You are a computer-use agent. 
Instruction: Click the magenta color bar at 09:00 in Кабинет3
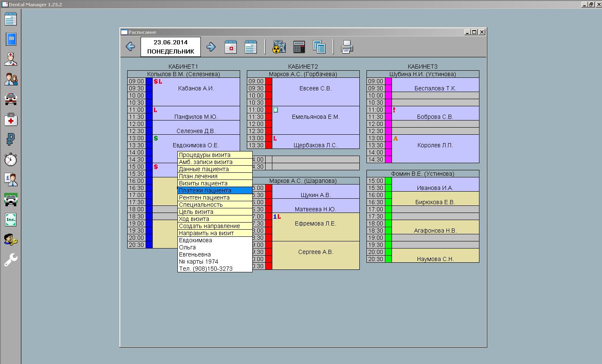388,81
